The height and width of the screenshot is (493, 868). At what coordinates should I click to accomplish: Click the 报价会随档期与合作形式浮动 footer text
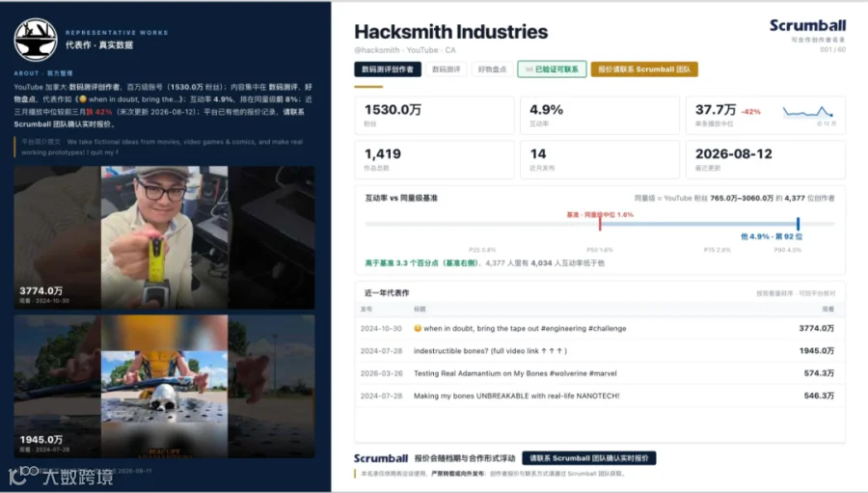[465, 458]
